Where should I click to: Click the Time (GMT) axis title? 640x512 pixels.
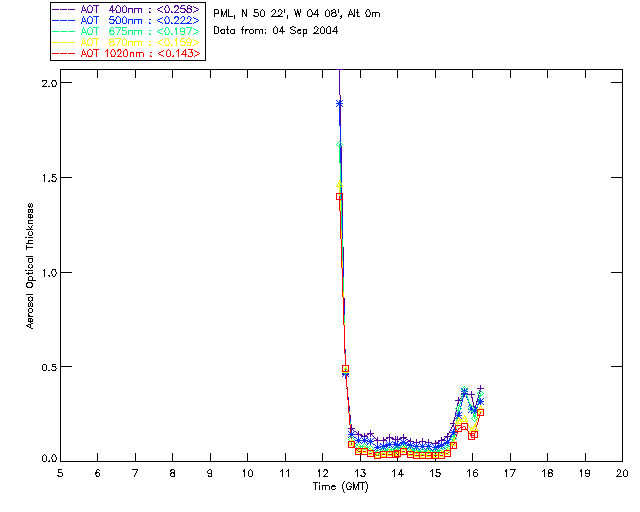(340, 487)
